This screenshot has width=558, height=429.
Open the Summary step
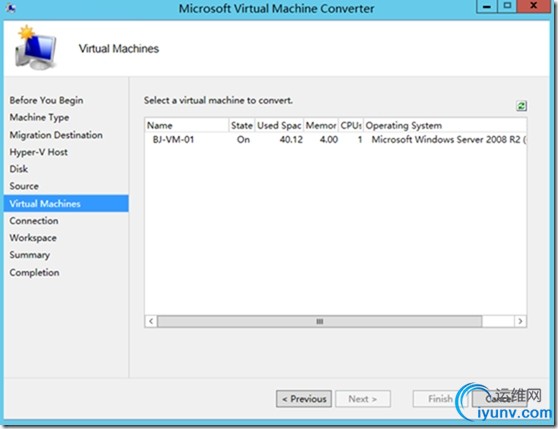[x=30, y=255]
